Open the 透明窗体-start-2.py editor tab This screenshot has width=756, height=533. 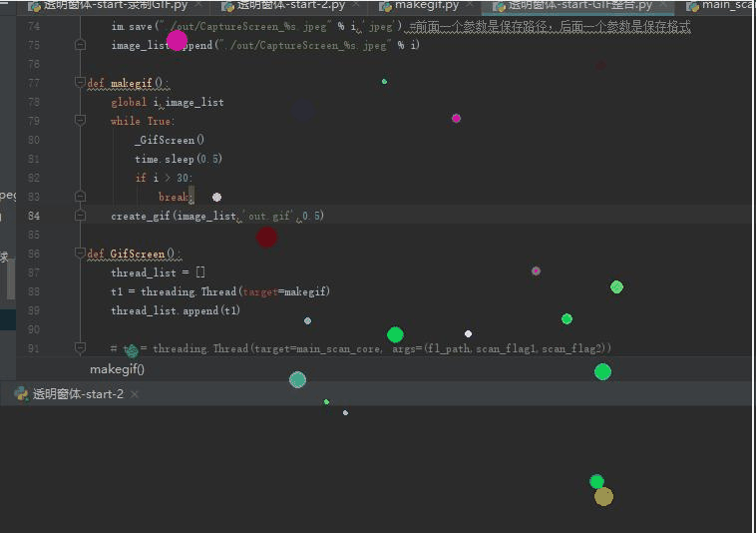tap(291, 5)
